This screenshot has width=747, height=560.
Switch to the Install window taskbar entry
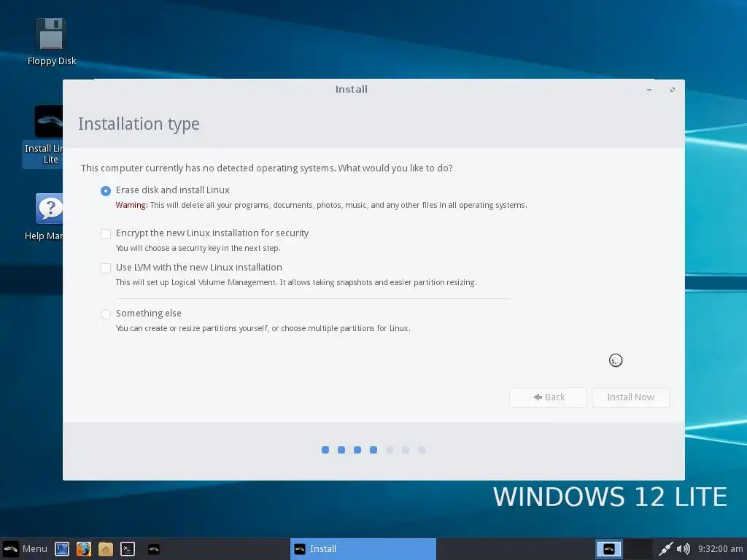click(x=363, y=549)
